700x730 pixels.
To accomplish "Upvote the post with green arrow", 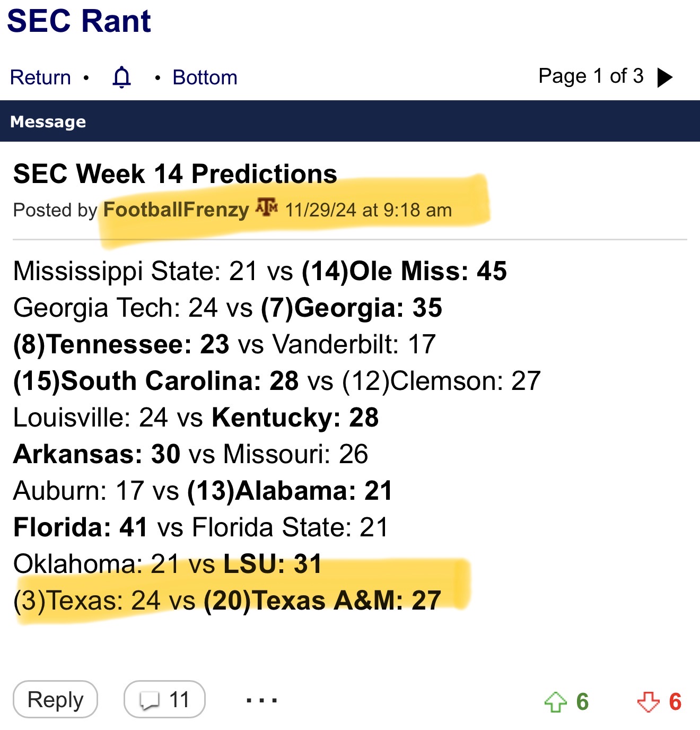I will point(555,702).
